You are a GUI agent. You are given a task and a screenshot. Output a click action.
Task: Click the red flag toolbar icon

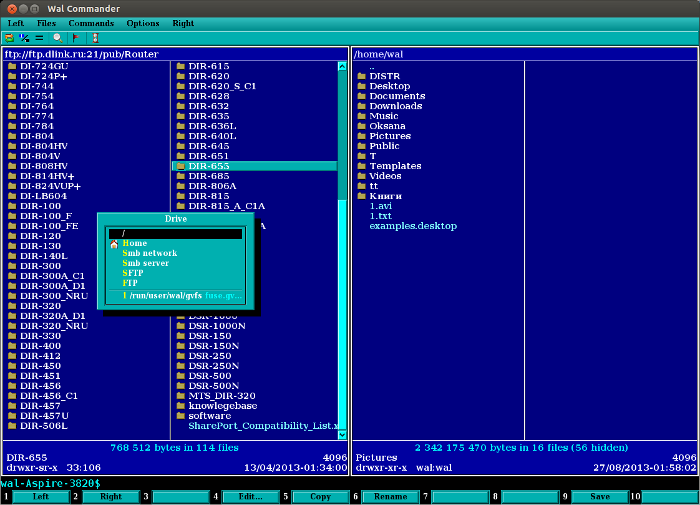74,37
